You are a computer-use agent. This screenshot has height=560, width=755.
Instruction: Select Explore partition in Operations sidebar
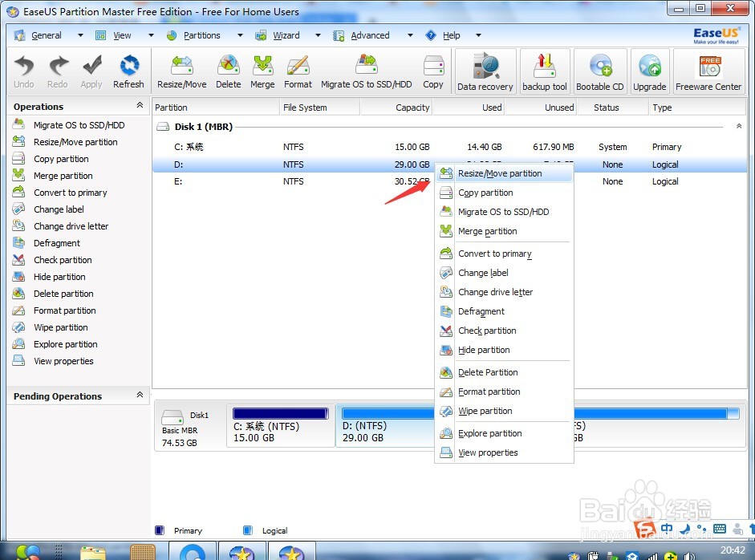66,344
